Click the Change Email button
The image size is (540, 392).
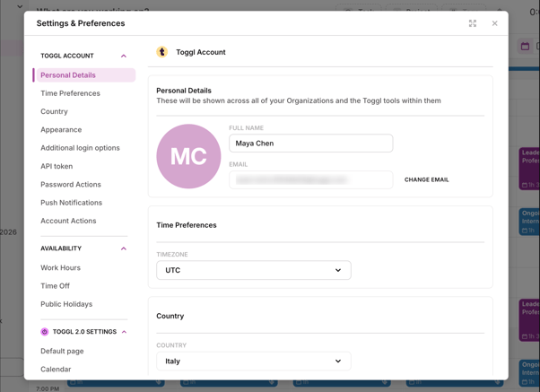click(426, 179)
